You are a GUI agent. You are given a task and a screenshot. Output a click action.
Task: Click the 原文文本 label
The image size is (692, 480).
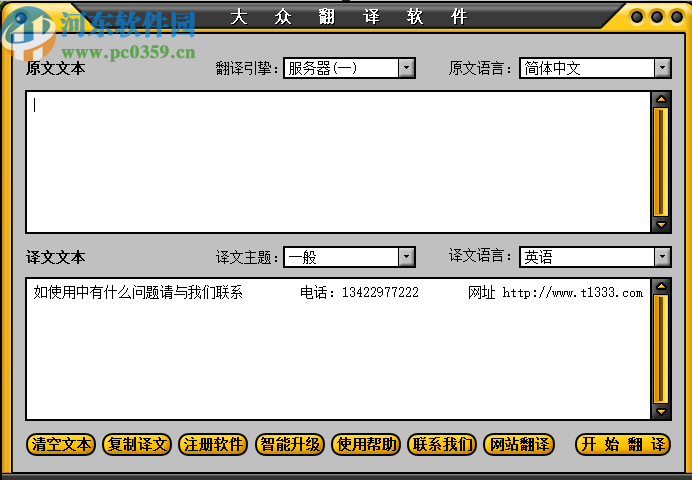(x=56, y=68)
